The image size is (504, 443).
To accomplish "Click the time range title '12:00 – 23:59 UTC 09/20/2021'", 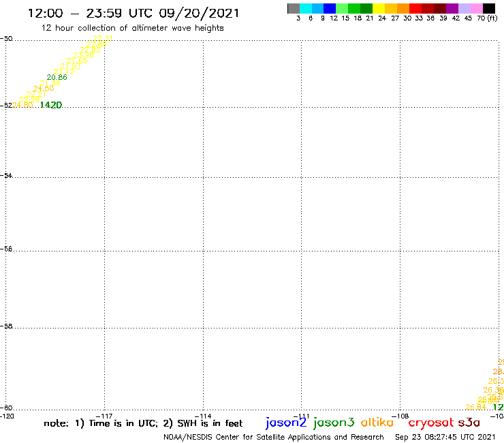I will coord(133,13).
